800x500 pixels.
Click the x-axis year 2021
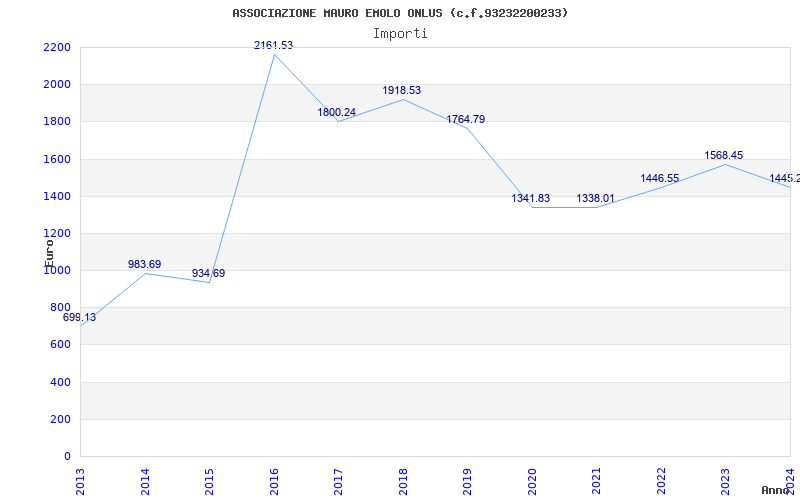(596, 482)
